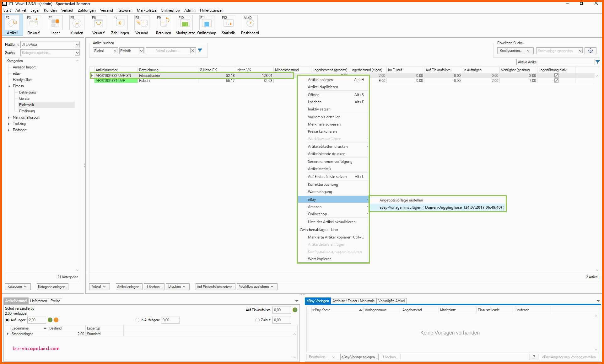604x364 pixels.
Task: Open the Artikel module icon (F2)
Action: tap(13, 25)
